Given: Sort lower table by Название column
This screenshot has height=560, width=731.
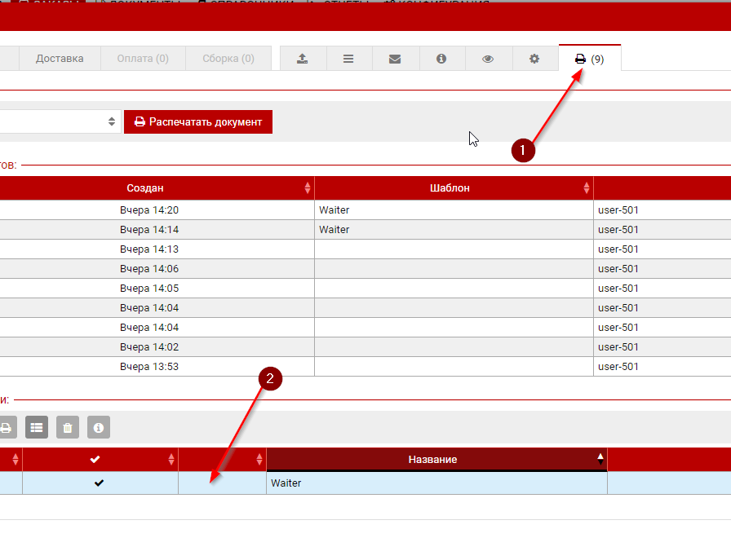Looking at the screenshot, I should (x=433, y=460).
